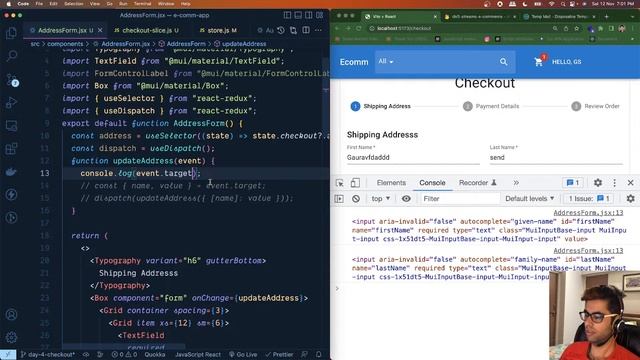Open the Accounts icon in VS Code
The image size is (640, 360).
coord(11,314)
